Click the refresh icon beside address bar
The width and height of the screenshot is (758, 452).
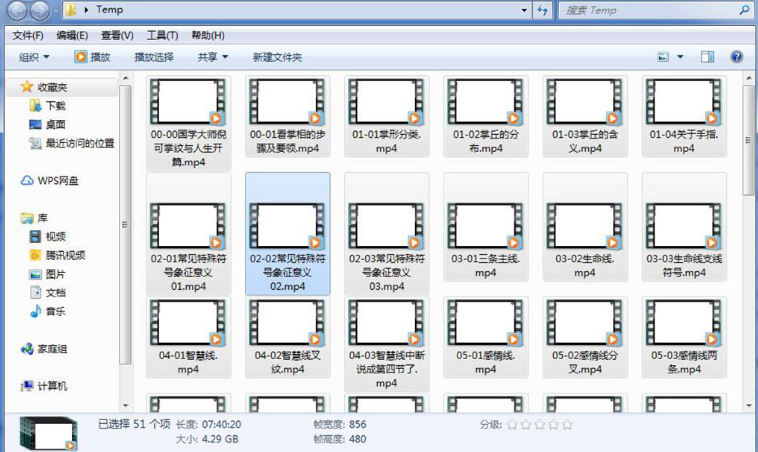click(543, 10)
